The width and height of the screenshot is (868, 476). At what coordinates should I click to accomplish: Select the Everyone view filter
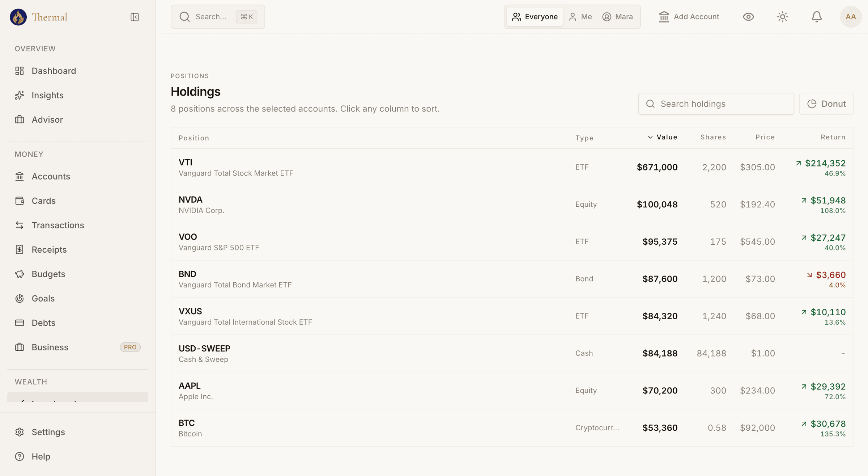(535, 17)
